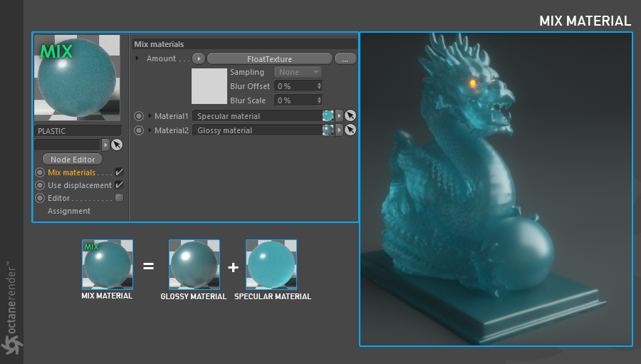This screenshot has height=364, width=641.
Task: Click the white float texture swatch
Action: (209, 86)
